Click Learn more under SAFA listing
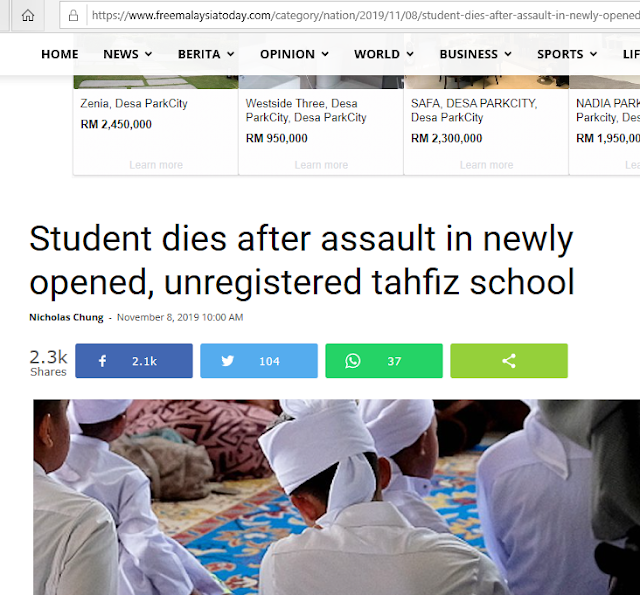The image size is (640, 595). coord(487,165)
